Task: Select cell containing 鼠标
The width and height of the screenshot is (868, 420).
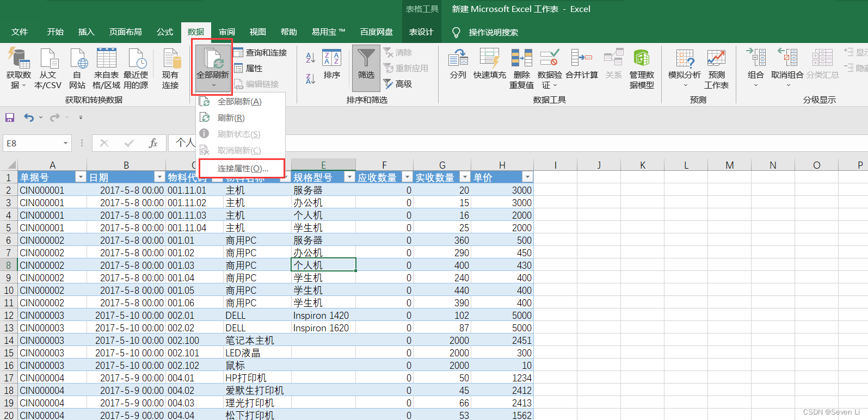Action: pos(257,366)
